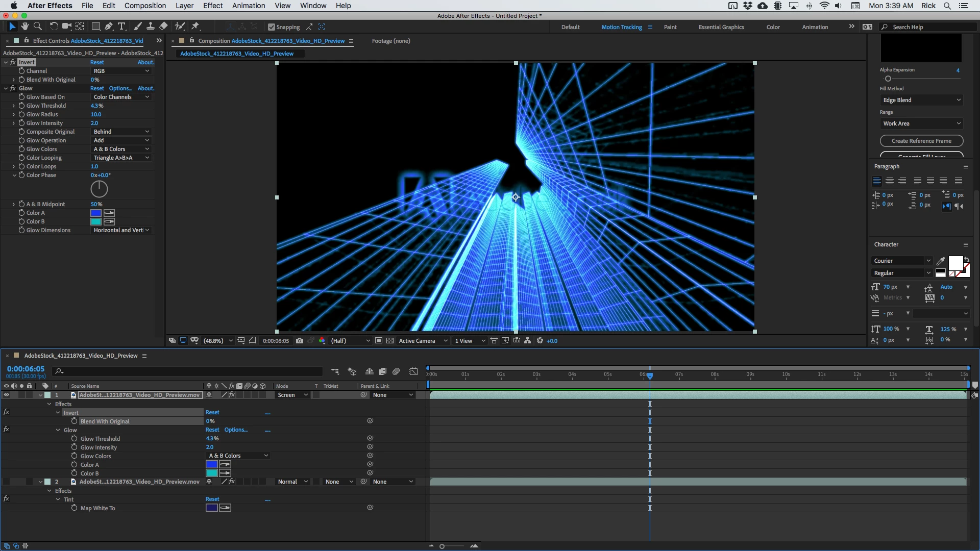
Task: Open the Composition menu
Action: [145, 6]
